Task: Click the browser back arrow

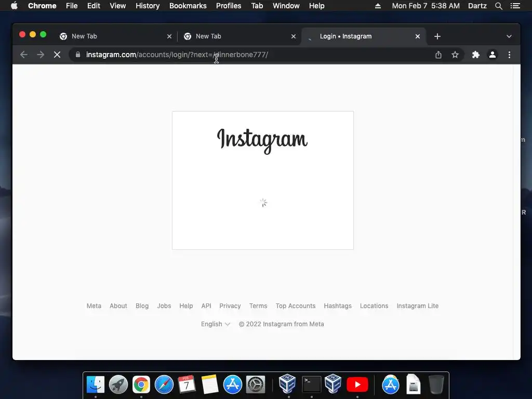Action: coord(24,55)
